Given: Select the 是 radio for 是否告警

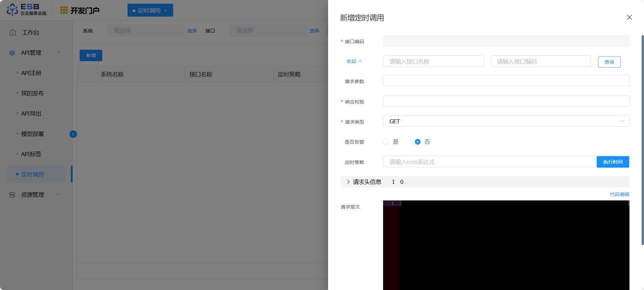Looking at the screenshot, I should [x=386, y=142].
